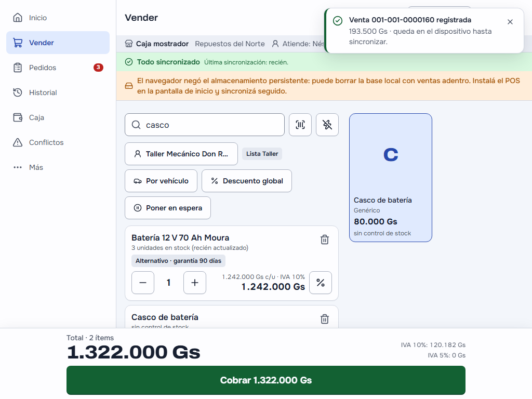
Task: Go to Historial section
Action: coord(58,92)
